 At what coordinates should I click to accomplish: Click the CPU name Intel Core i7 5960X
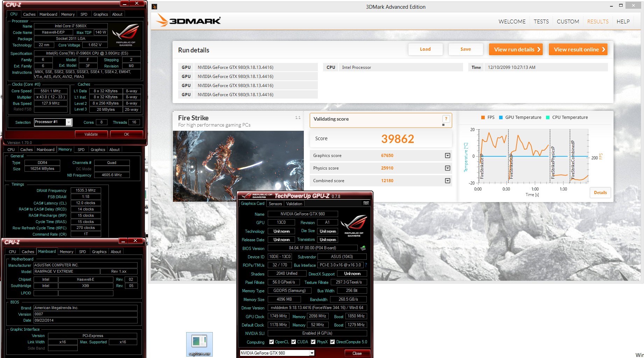pos(71,26)
